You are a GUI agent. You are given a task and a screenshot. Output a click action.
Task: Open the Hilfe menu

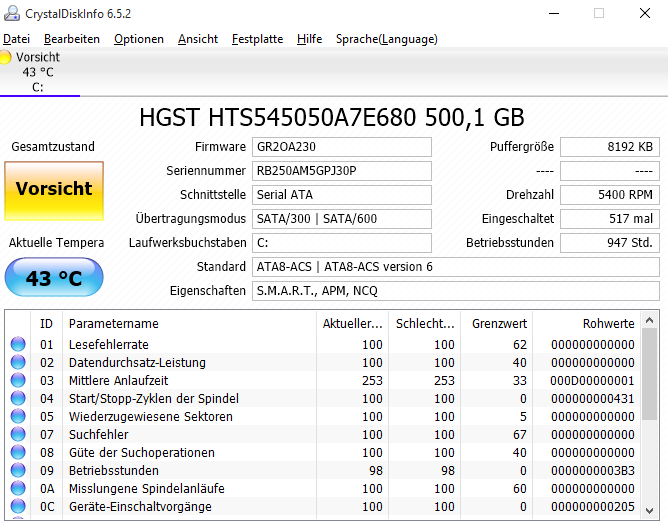tap(309, 39)
